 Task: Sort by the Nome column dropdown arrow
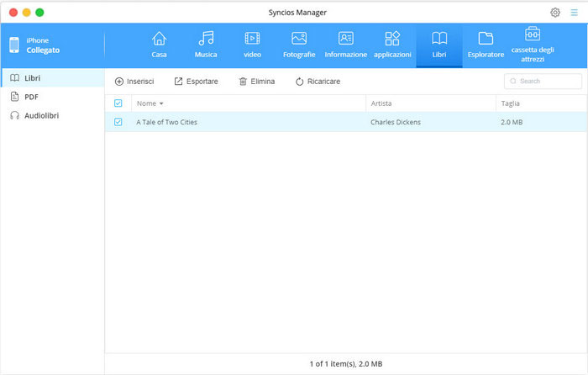point(161,103)
